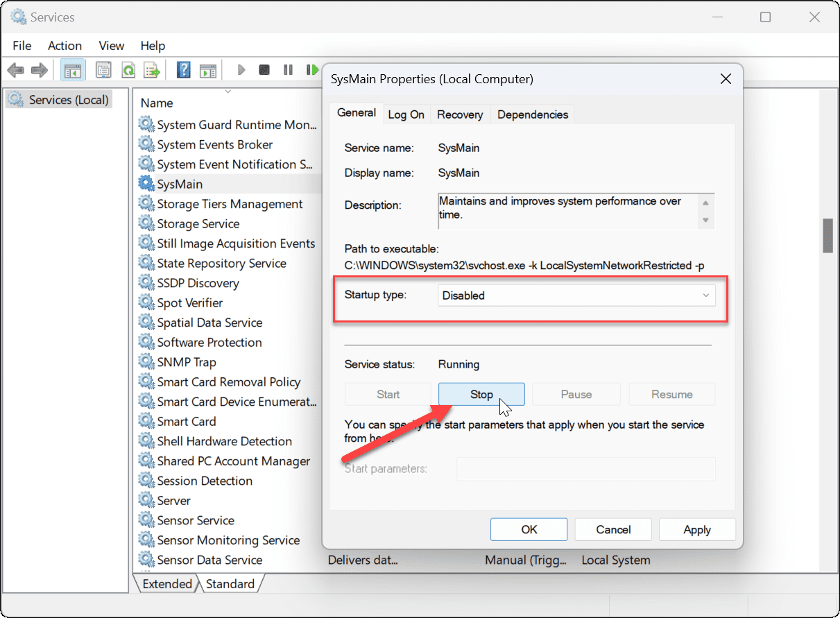Click the Properties icon in the toolbar
This screenshot has width=840, height=618.
[103, 69]
